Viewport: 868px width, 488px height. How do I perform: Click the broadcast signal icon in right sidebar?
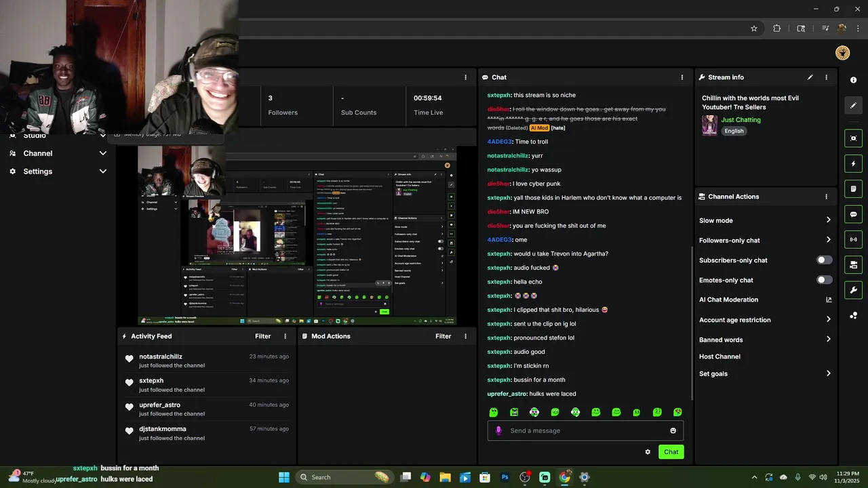[853, 239]
